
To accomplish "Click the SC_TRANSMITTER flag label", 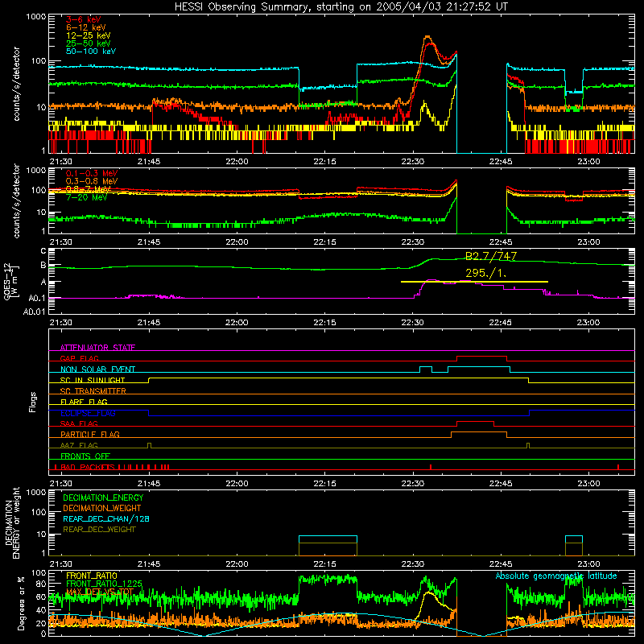I will point(93,390).
